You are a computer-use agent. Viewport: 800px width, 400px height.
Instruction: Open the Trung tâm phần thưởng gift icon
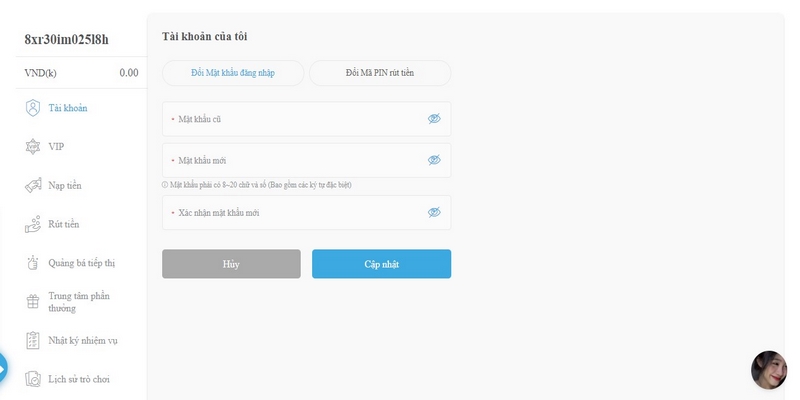point(33,302)
